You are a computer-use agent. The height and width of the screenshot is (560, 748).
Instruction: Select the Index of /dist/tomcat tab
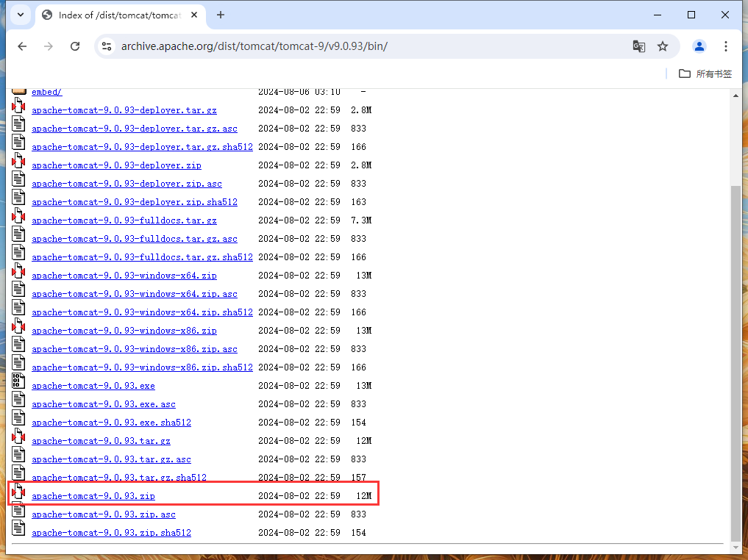pyautogui.click(x=121, y=15)
